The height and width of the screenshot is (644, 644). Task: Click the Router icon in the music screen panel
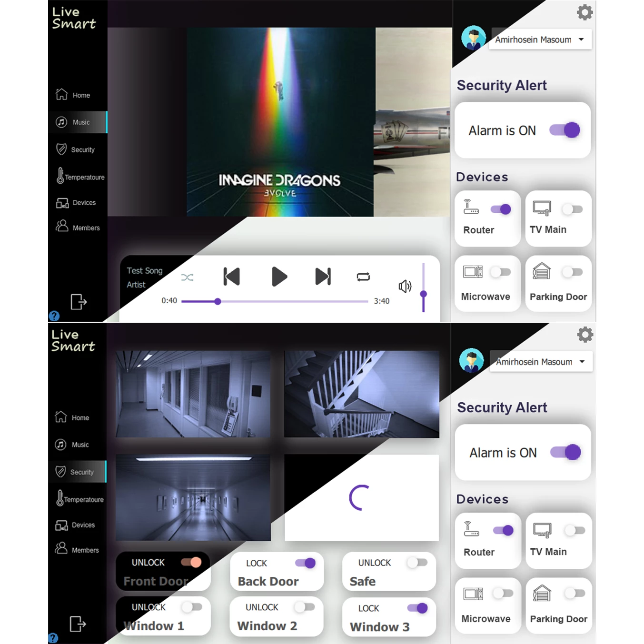pos(471,207)
